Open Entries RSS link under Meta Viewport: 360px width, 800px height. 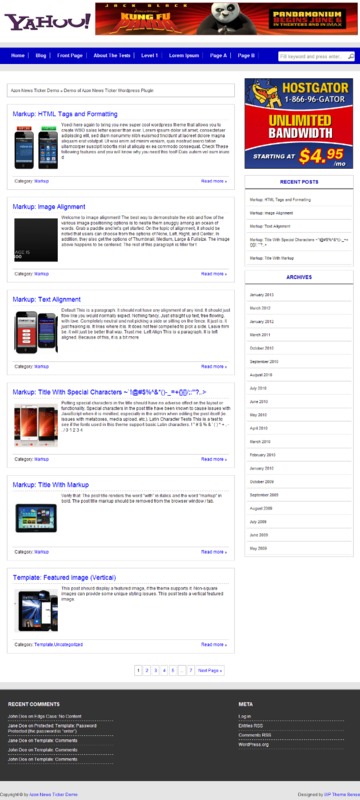251,726
